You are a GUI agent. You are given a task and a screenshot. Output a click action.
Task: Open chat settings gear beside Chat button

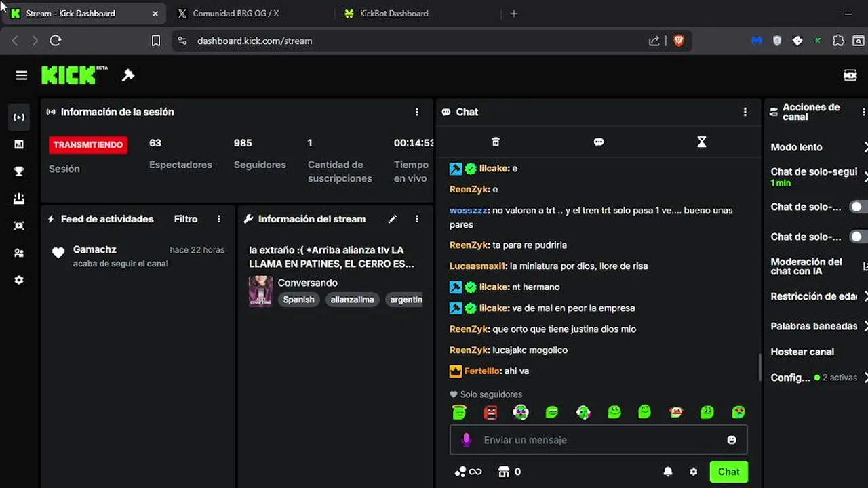pyautogui.click(x=693, y=472)
